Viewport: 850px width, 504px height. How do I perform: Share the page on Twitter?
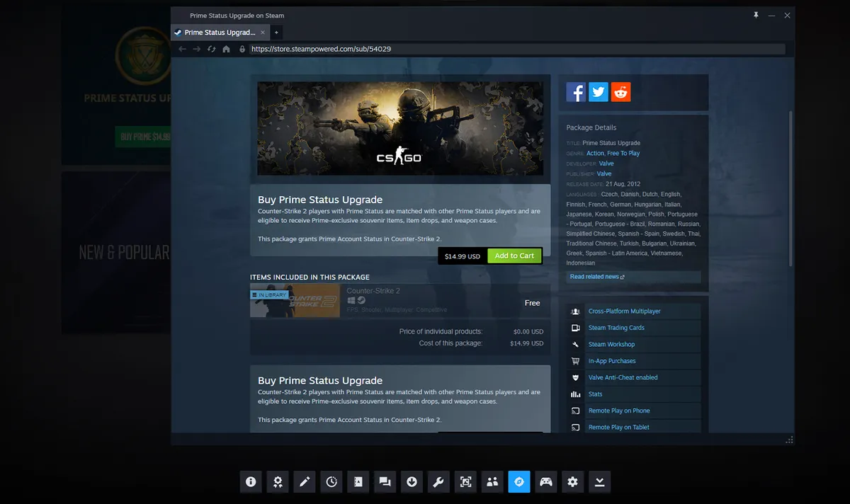(x=599, y=92)
